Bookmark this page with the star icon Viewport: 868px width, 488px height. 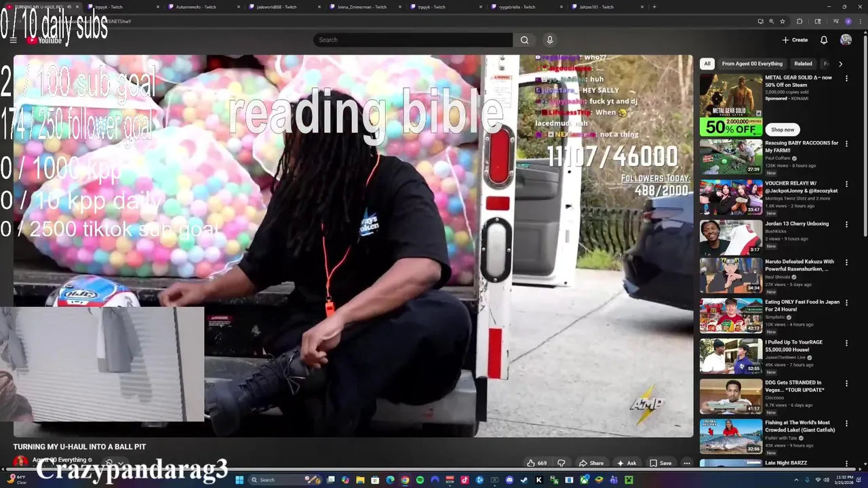click(x=783, y=21)
